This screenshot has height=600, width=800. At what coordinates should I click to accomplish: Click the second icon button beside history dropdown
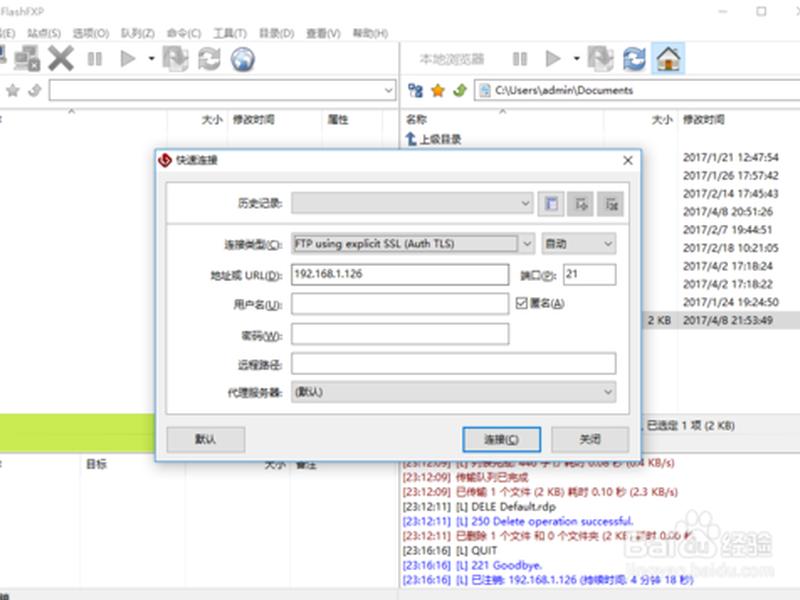(581, 204)
